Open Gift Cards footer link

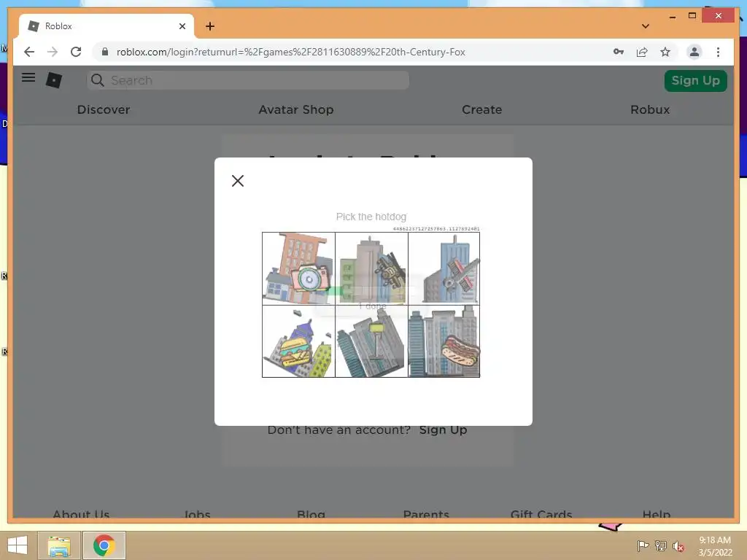tap(541, 514)
